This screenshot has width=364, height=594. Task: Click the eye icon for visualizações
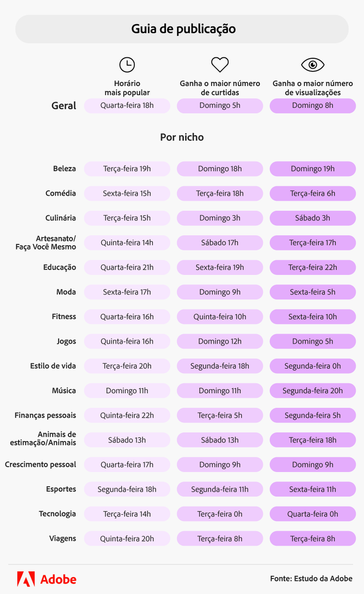[x=313, y=65]
